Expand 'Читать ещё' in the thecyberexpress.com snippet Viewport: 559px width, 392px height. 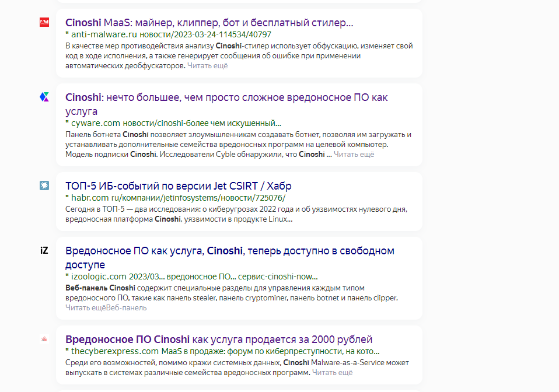(x=332, y=372)
